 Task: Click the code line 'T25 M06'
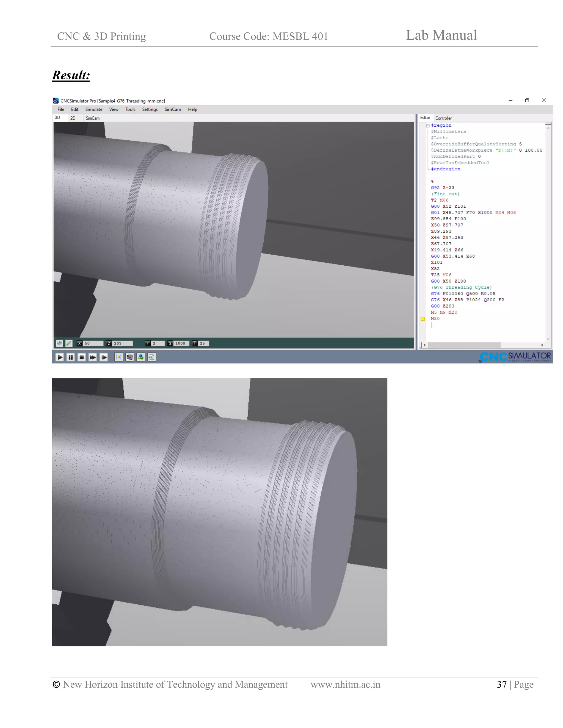coord(441,275)
